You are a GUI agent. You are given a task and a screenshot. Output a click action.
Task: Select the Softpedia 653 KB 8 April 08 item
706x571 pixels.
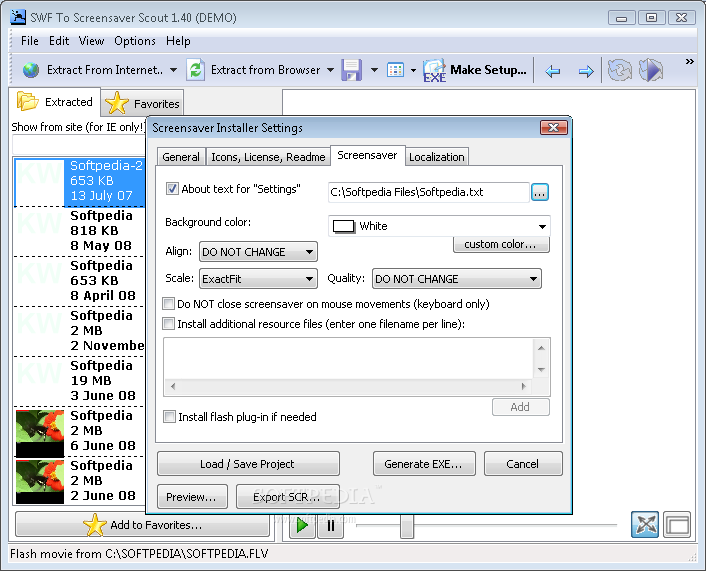click(x=80, y=281)
